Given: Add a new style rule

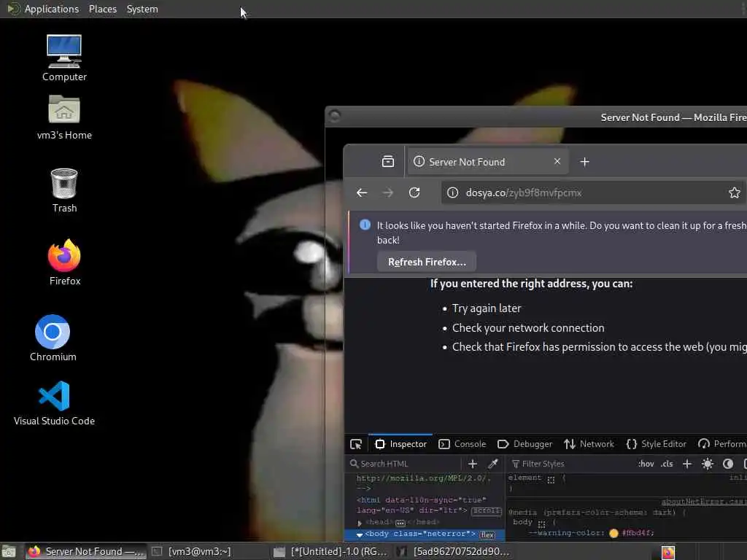Looking at the screenshot, I should (x=686, y=464).
